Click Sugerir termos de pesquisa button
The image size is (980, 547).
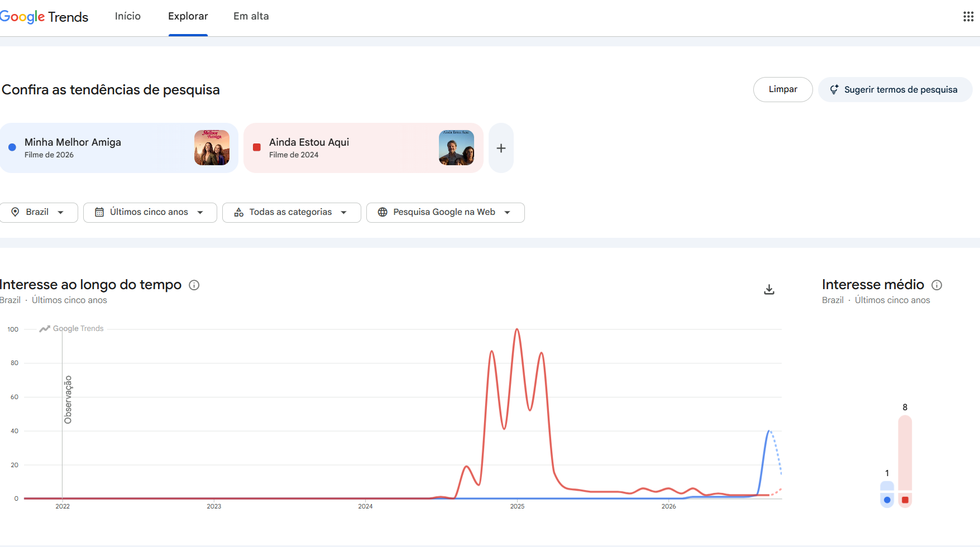(x=895, y=89)
